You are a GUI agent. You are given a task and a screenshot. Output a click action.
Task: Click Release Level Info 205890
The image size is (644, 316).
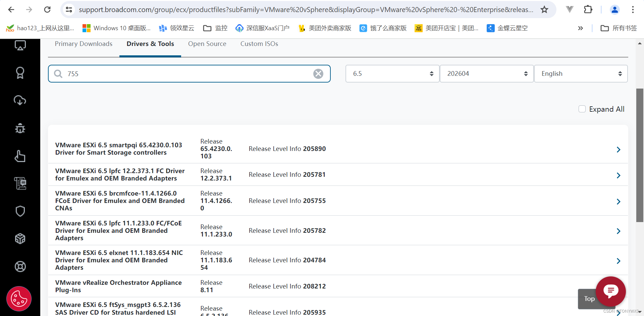tap(287, 149)
